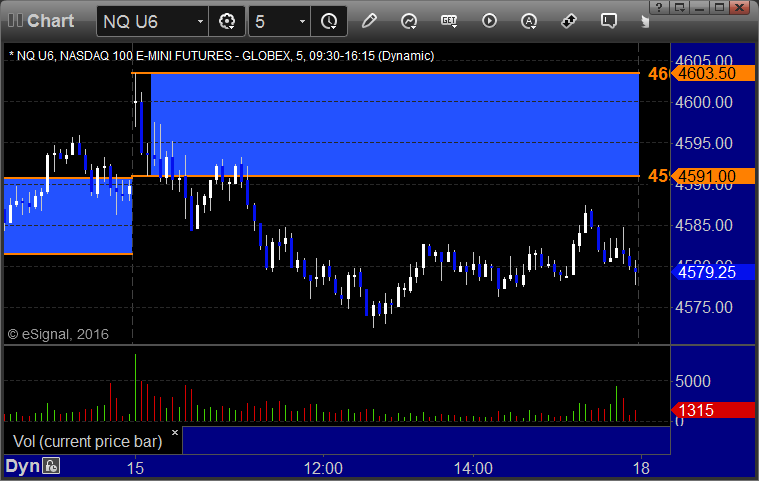Viewport: 759px width, 481px height.
Task: Open the interval dropdown showing 5
Action: [x=280, y=22]
